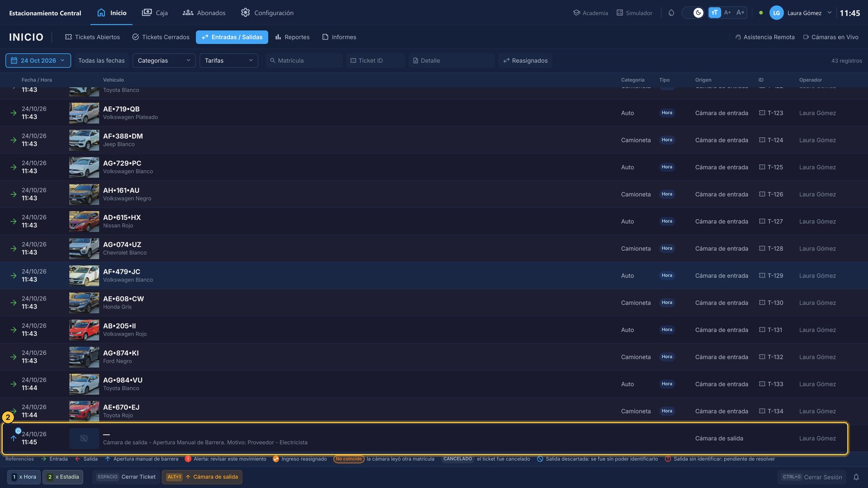868x488 pixels.
Task: Select the normal text size button
Action: point(714,12)
